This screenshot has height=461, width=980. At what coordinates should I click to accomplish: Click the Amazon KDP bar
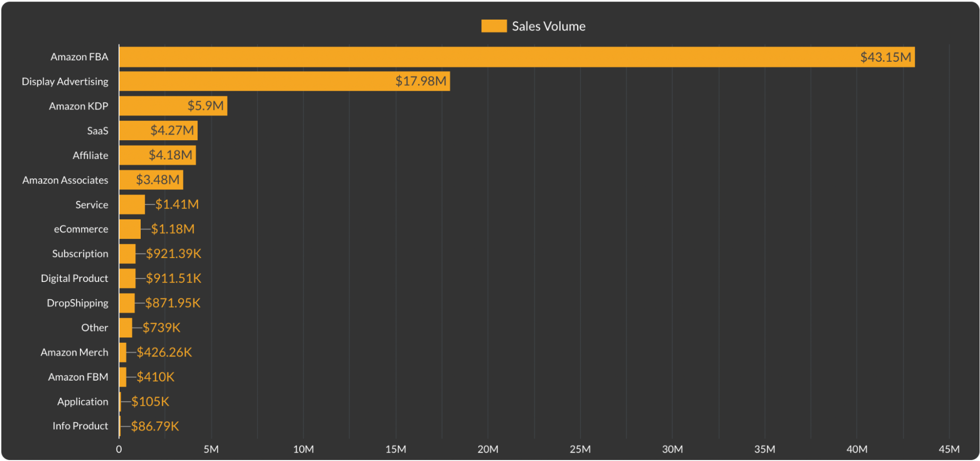[172, 106]
